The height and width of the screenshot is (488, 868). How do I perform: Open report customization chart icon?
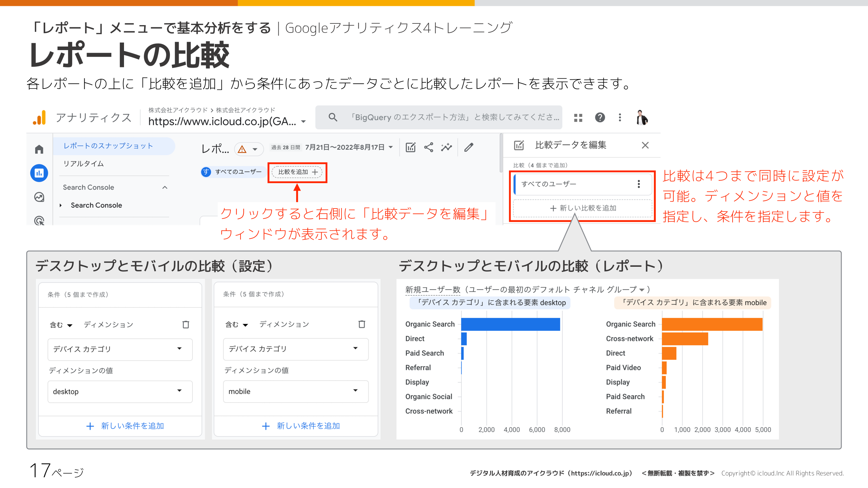click(x=410, y=147)
